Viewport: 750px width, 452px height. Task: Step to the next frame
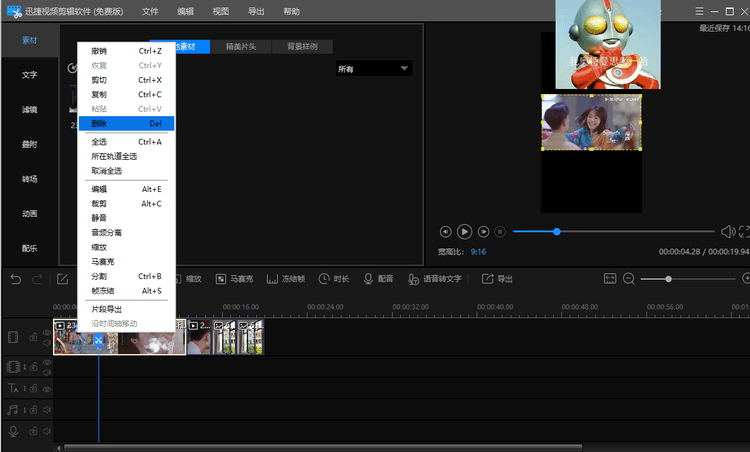pyautogui.click(x=483, y=231)
